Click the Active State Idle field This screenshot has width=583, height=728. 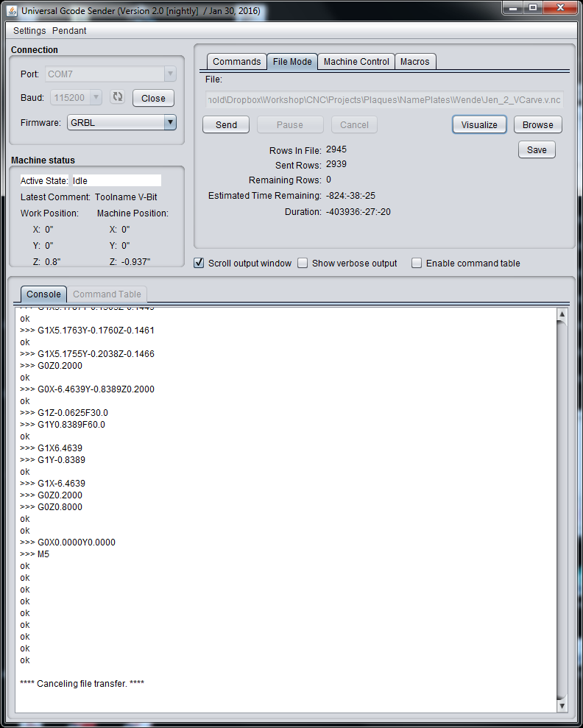pos(116,180)
